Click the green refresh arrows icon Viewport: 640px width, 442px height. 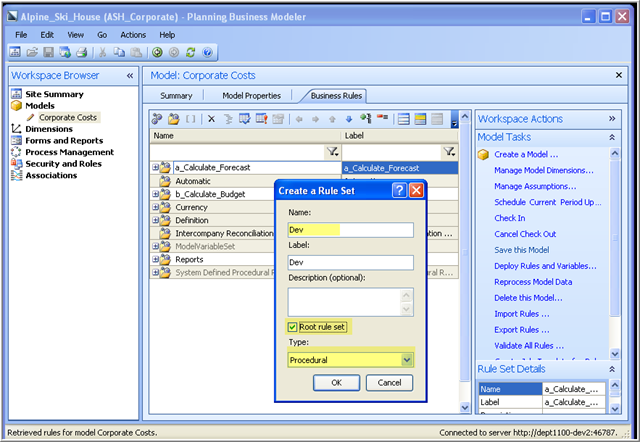pyautogui.click(x=191, y=52)
